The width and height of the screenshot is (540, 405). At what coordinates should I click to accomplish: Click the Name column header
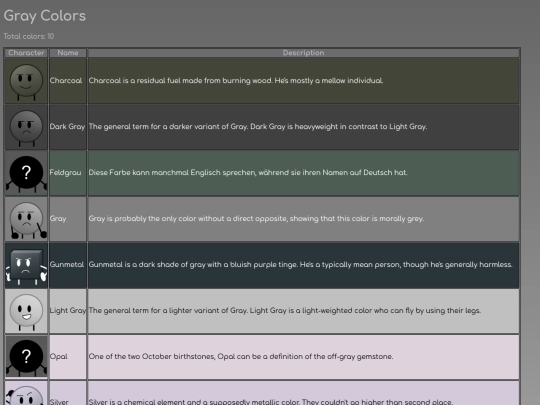tap(68, 53)
